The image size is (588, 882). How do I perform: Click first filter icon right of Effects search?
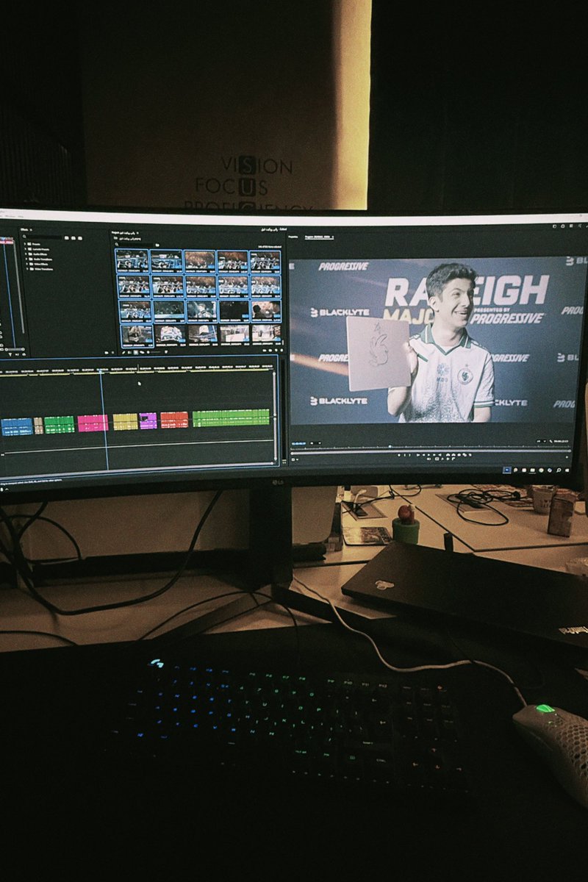click(x=66, y=237)
